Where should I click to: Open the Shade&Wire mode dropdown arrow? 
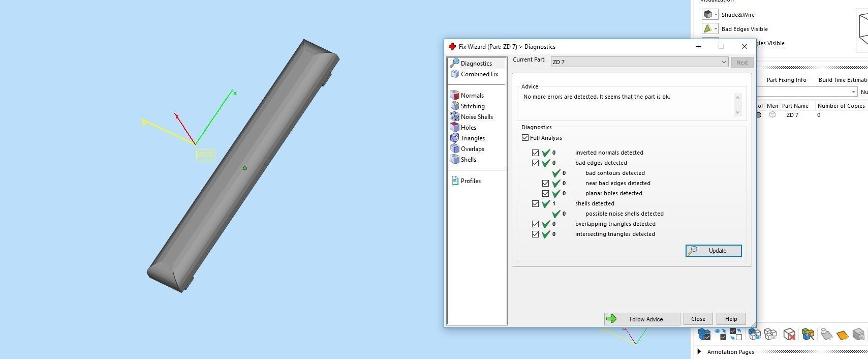click(716, 15)
